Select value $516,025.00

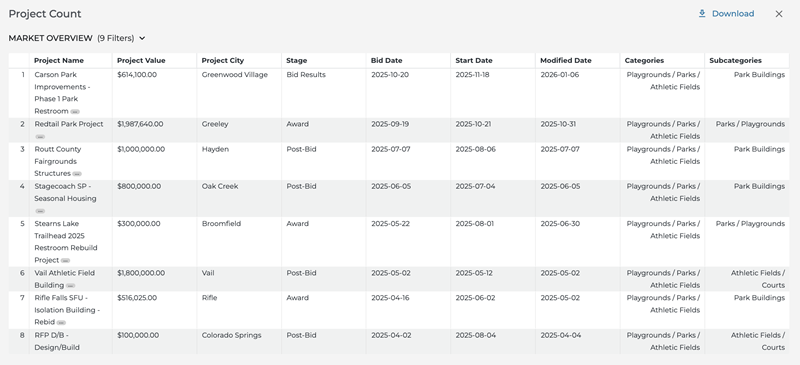[x=137, y=298]
